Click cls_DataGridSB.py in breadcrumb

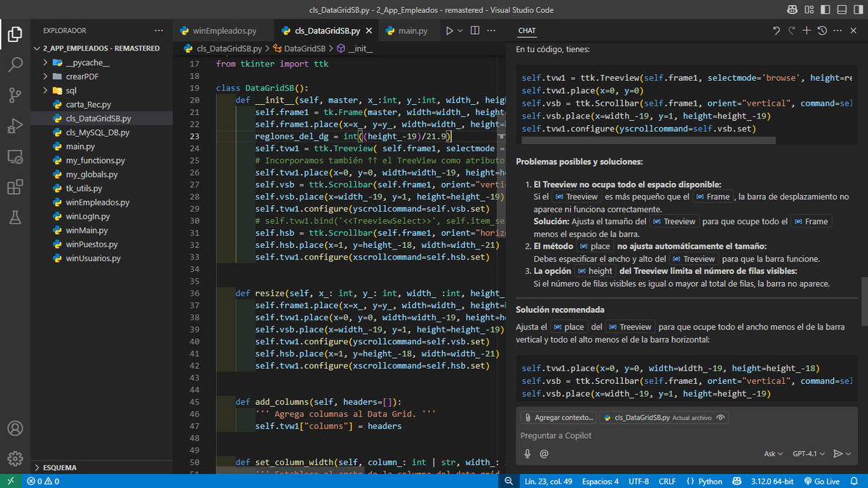pos(229,48)
